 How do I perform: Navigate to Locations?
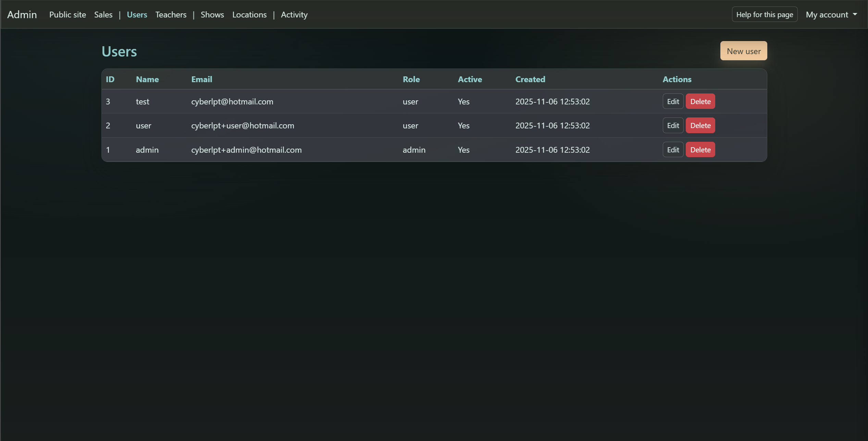pos(249,14)
